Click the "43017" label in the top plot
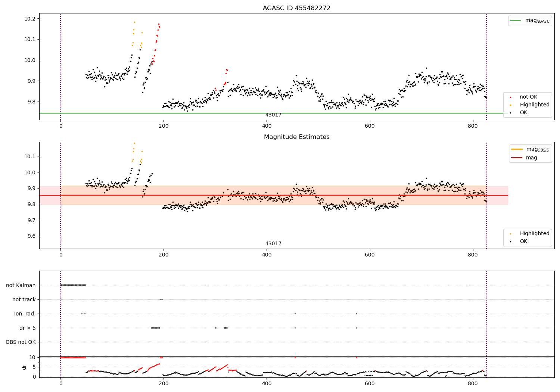The width and height of the screenshot is (560, 392). point(273,115)
